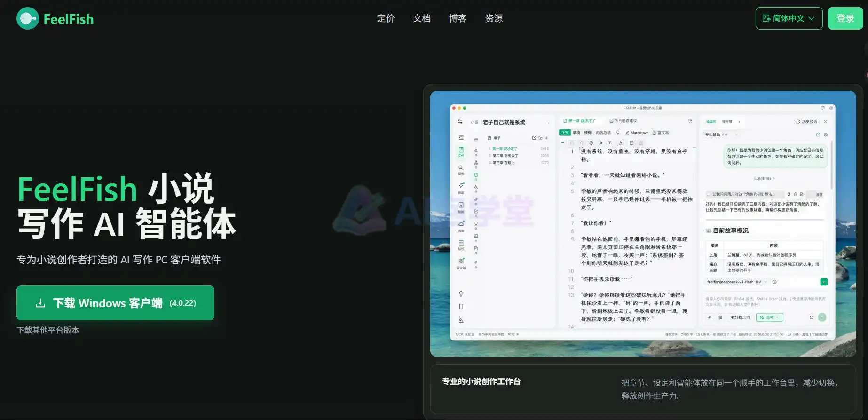In app preview, open 内容总结 tab

tap(603, 133)
